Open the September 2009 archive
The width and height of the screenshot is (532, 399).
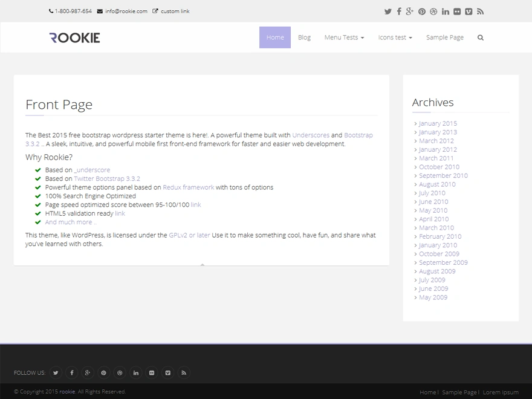[x=443, y=262]
